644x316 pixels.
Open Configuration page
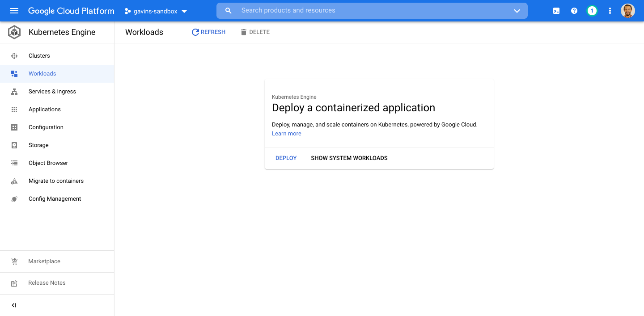click(57, 127)
